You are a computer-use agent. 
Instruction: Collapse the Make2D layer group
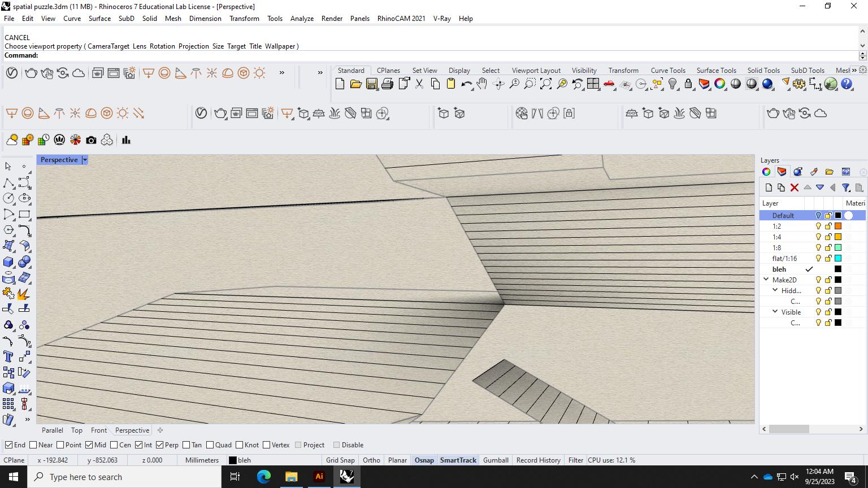pos(766,280)
